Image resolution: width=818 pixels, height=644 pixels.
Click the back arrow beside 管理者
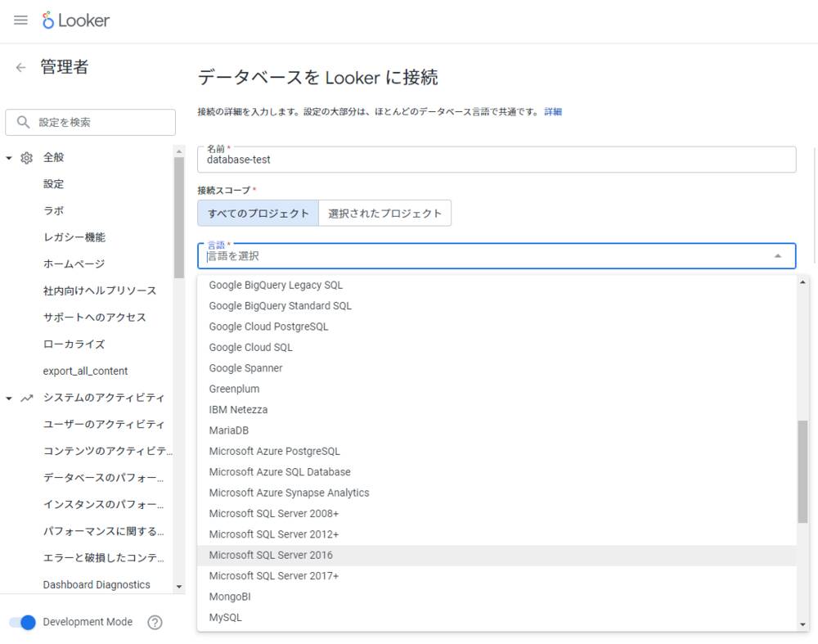[x=20, y=68]
